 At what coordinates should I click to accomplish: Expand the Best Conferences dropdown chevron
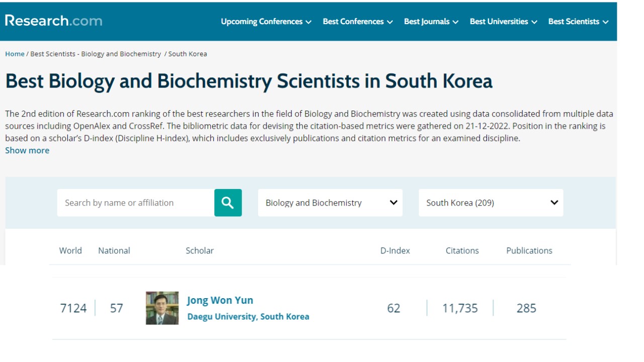(x=389, y=22)
